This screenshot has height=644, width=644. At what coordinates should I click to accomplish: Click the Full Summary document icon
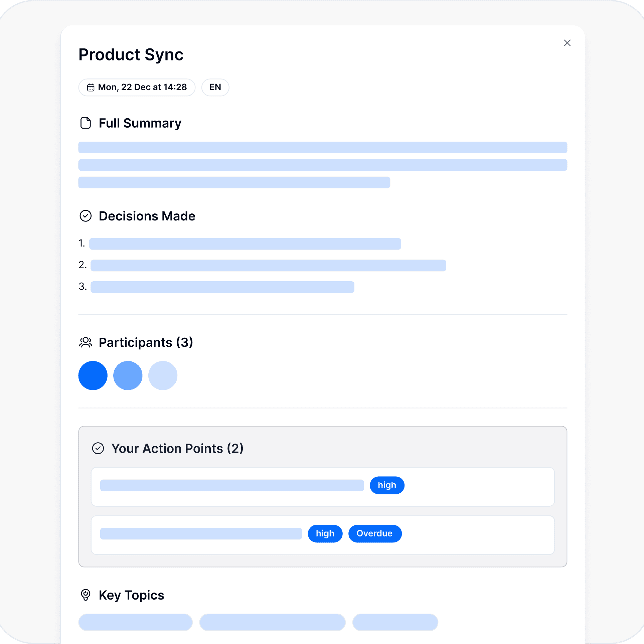click(86, 123)
